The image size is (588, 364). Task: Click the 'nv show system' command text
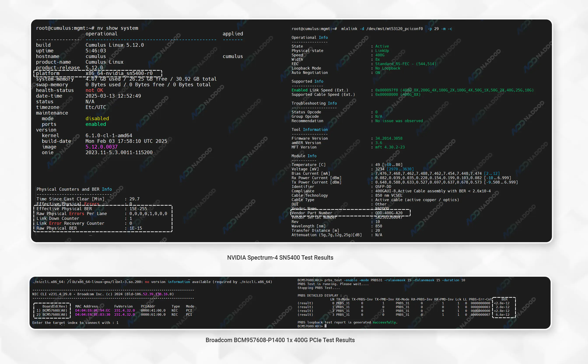tap(117, 28)
